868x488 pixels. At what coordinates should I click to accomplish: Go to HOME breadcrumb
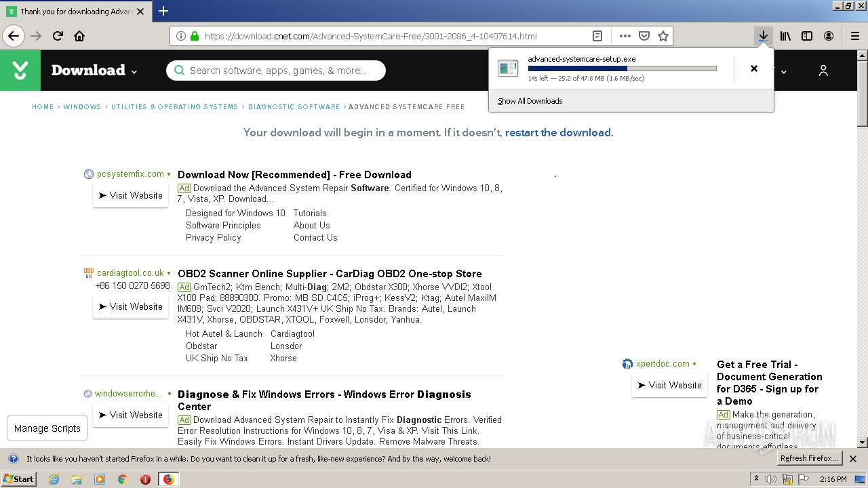coord(43,107)
